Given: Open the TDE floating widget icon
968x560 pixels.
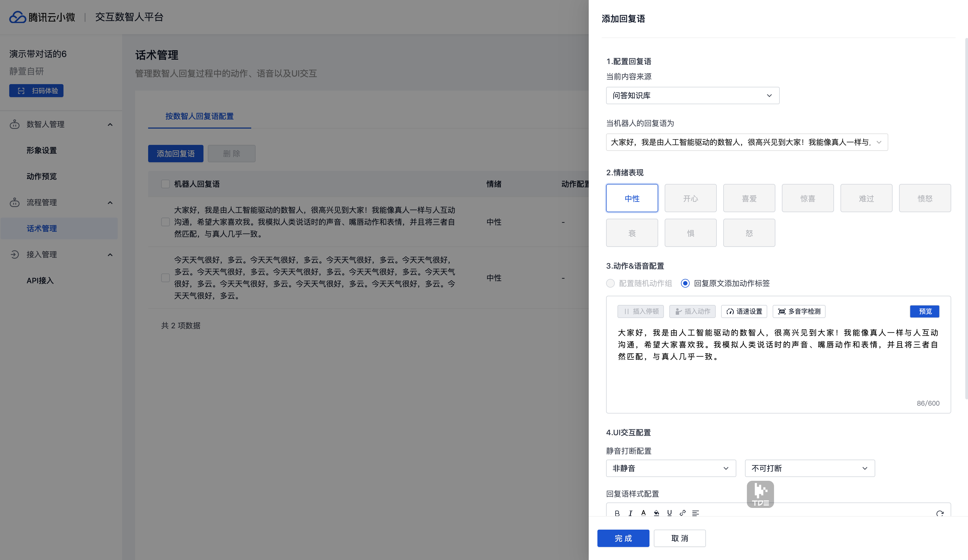Looking at the screenshot, I should 760,494.
